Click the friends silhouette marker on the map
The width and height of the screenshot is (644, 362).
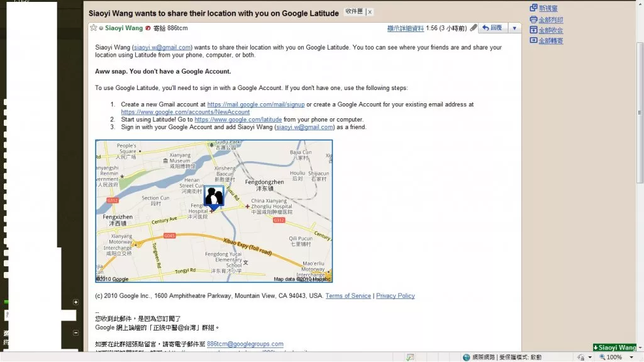(x=214, y=198)
